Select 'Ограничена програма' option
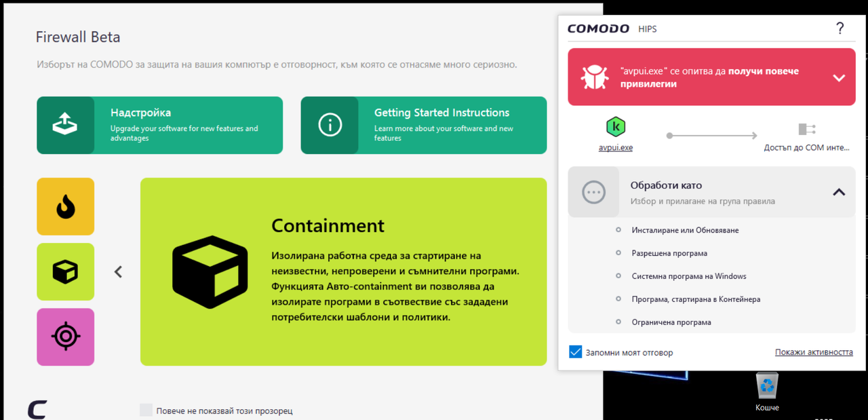 point(671,322)
